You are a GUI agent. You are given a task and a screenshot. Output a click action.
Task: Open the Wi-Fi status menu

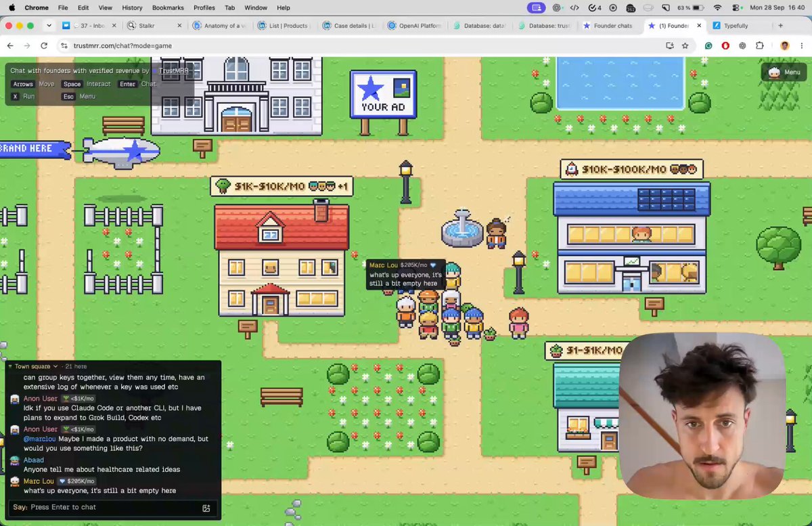point(717,7)
